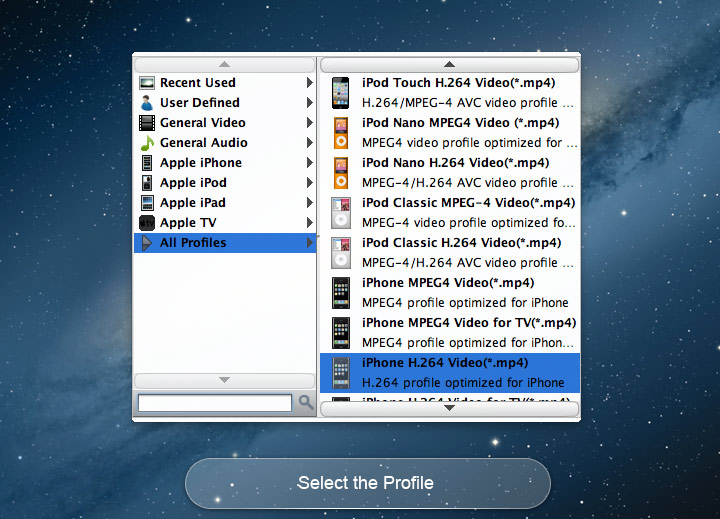Click the Apple iPad category icon
Screen dimensions: 720x519
tap(147, 203)
